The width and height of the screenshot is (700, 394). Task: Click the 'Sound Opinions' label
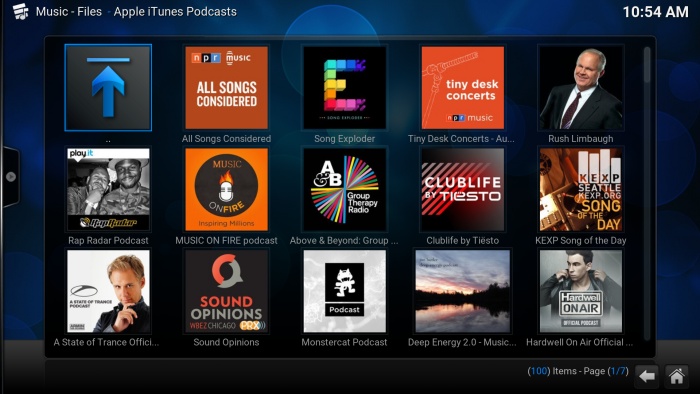pos(226,342)
